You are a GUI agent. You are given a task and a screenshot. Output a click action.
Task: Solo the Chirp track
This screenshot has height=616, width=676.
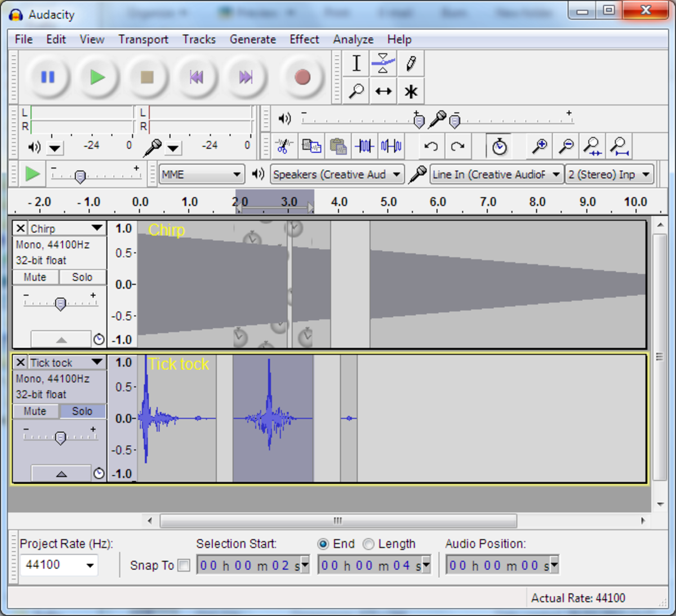coord(82,277)
